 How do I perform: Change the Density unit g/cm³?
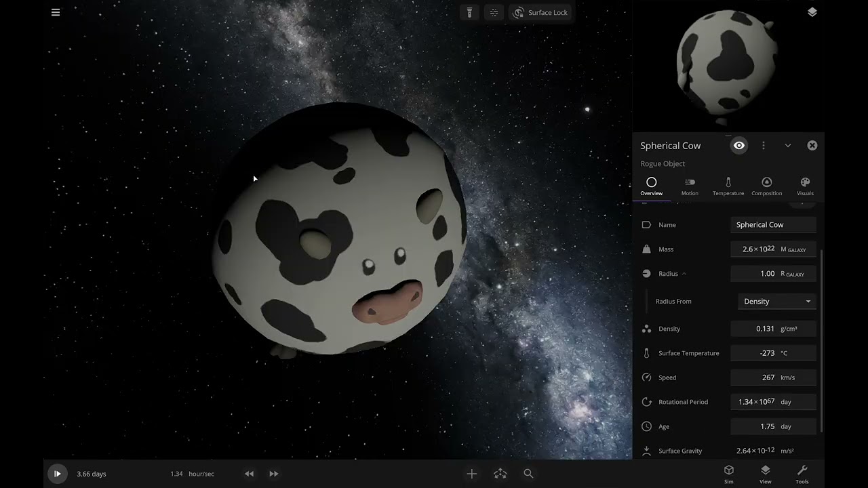[x=789, y=329]
